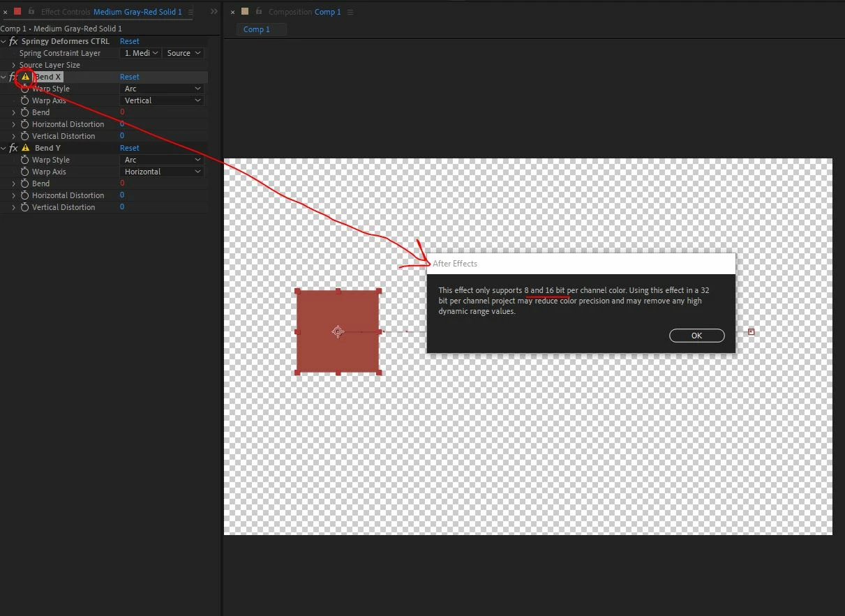Show hidden panels via double-chevron icon
The width and height of the screenshot is (845, 616).
[214, 12]
